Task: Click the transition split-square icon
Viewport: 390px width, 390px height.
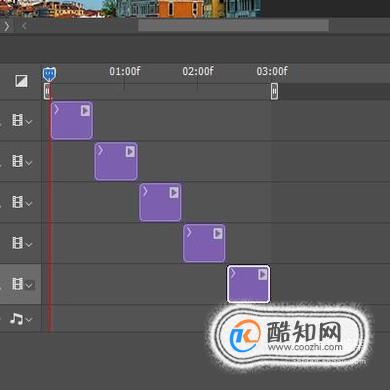Action: pyautogui.click(x=22, y=81)
